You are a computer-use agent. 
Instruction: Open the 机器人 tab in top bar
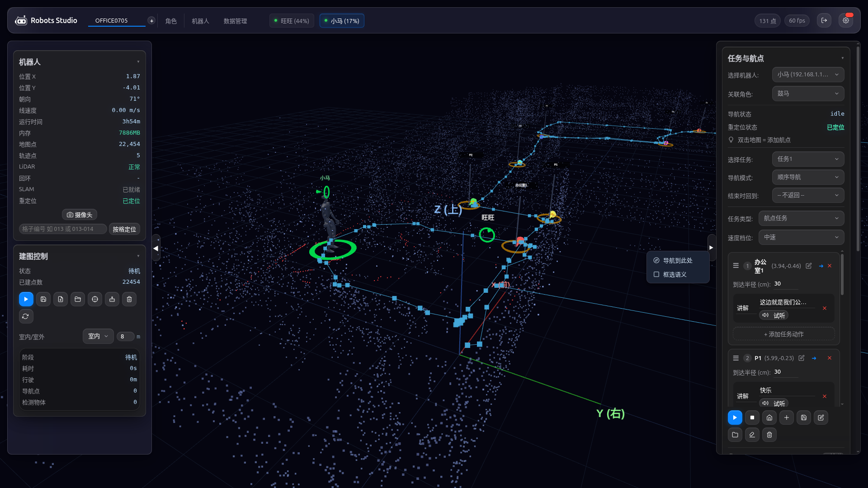tap(200, 21)
